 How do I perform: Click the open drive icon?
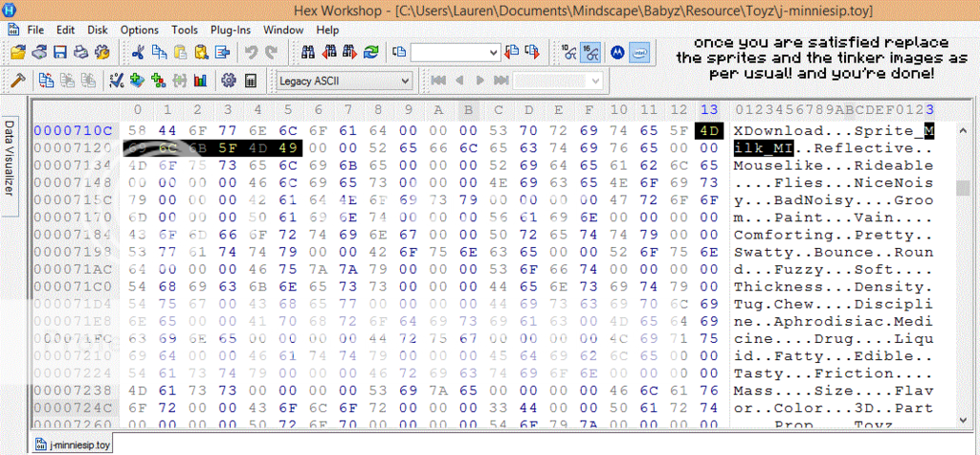(x=39, y=53)
